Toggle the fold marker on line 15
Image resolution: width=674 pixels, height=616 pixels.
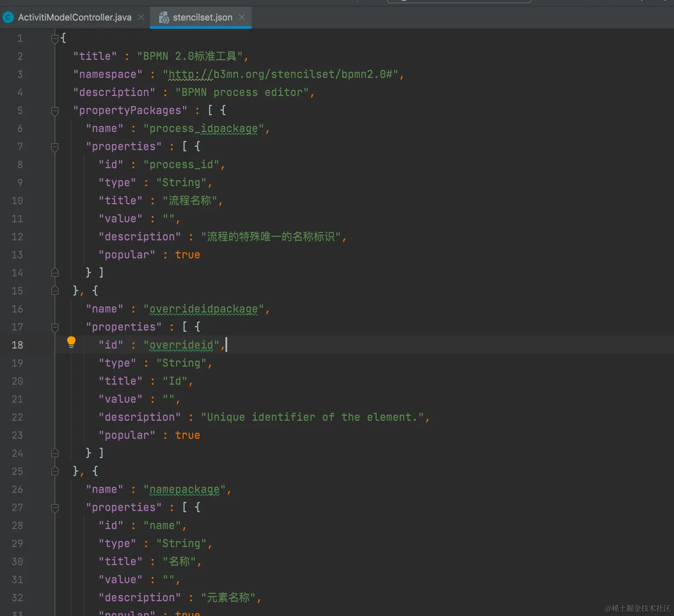pos(55,290)
